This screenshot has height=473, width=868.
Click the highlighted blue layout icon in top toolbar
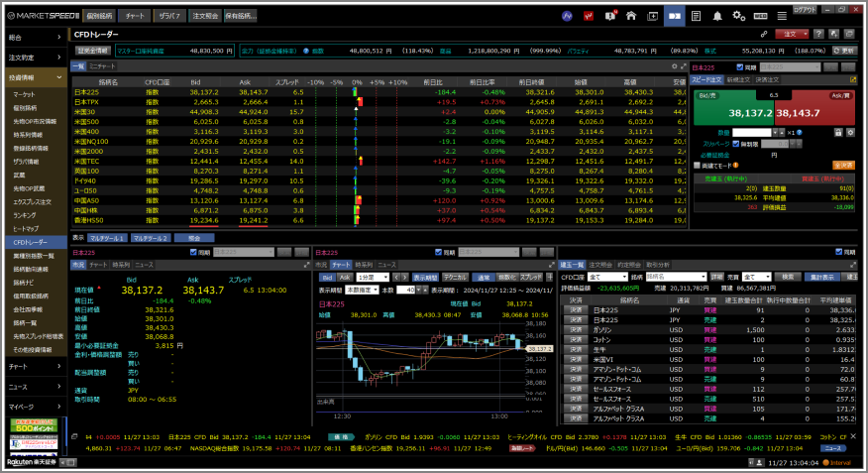[x=674, y=16]
